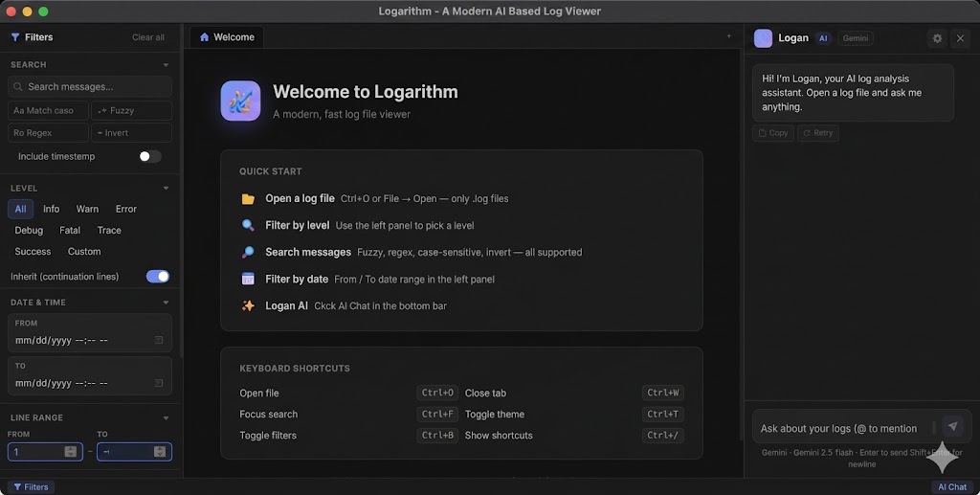The height and width of the screenshot is (495, 980).
Task: Toggle Fuzzy search option
Action: point(131,111)
